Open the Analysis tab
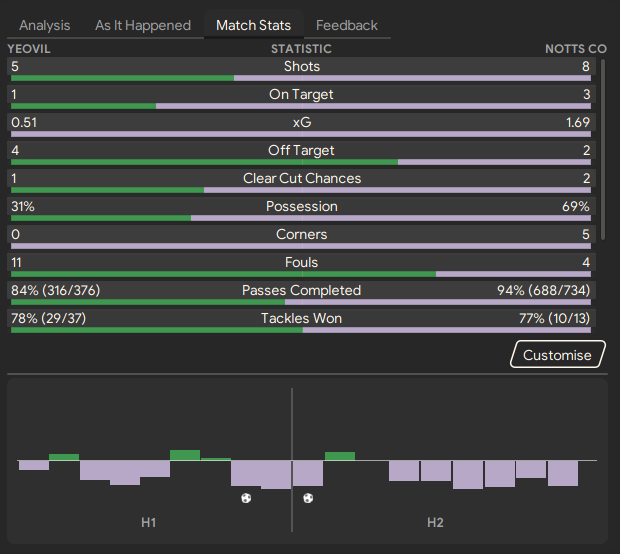 (45, 25)
